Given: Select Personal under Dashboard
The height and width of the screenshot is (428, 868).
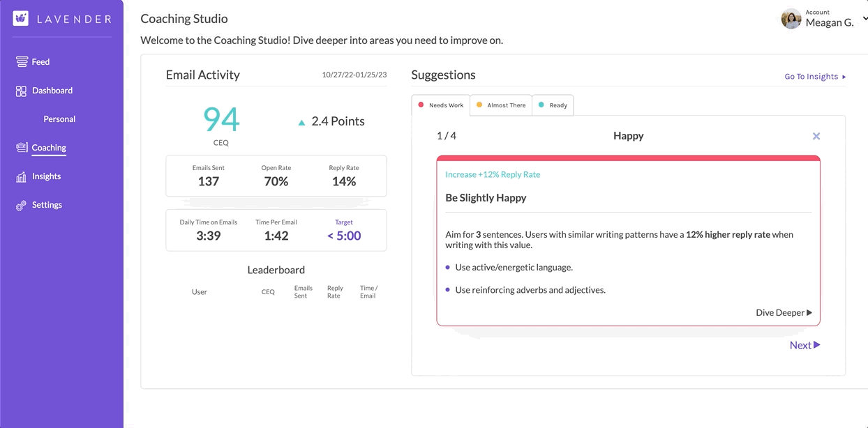Looking at the screenshot, I should pos(59,119).
